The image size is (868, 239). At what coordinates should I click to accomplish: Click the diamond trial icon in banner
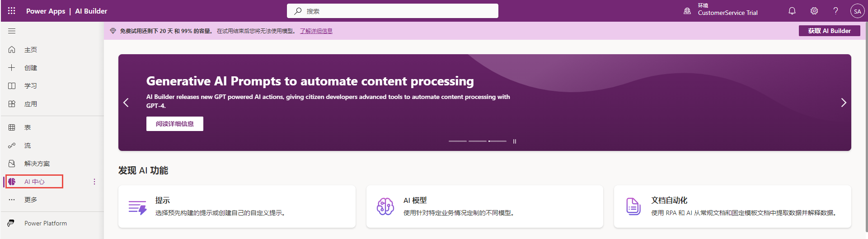[113, 31]
